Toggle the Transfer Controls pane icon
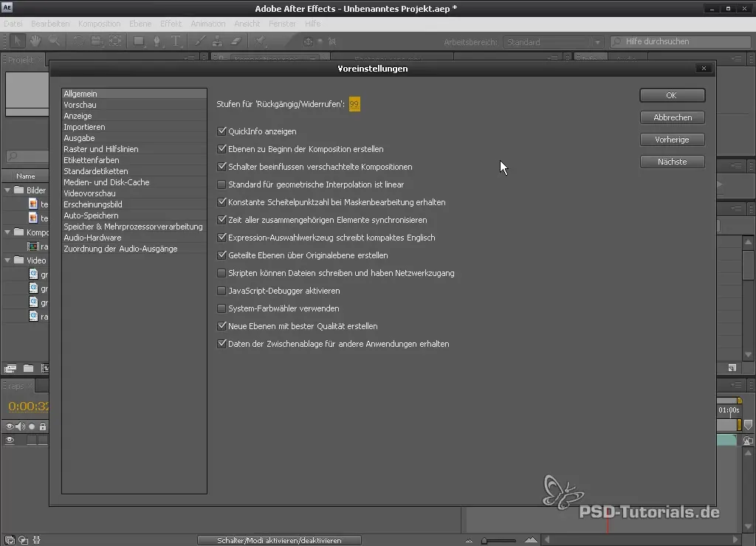The width and height of the screenshot is (756, 546). [23, 540]
